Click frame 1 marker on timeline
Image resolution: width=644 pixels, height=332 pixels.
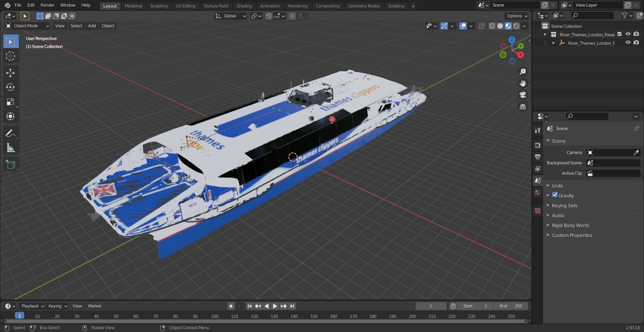(19, 316)
